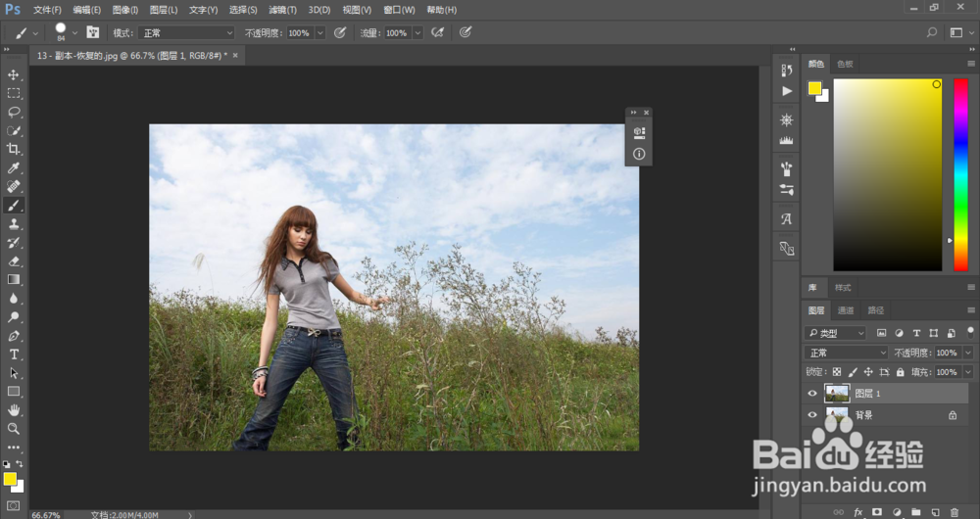
Task: Open options bar 不透明度 slider arrow
Action: tap(320, 32)
